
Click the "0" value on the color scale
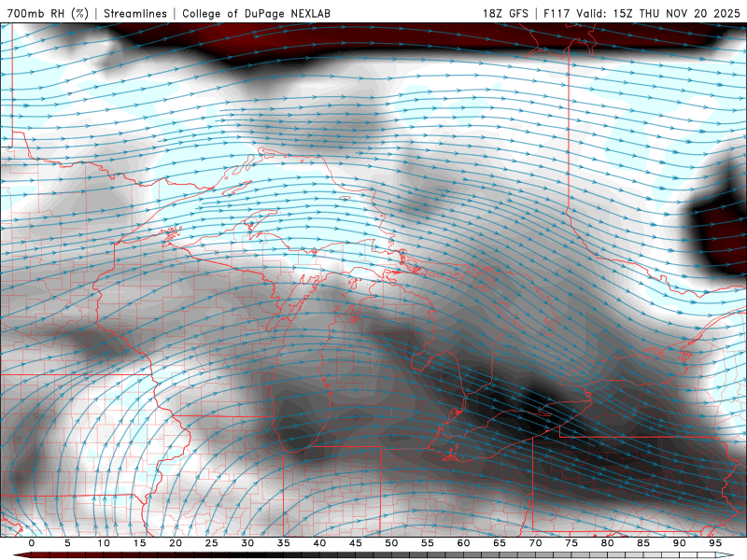pyautogui.click(x=32, y=543)
